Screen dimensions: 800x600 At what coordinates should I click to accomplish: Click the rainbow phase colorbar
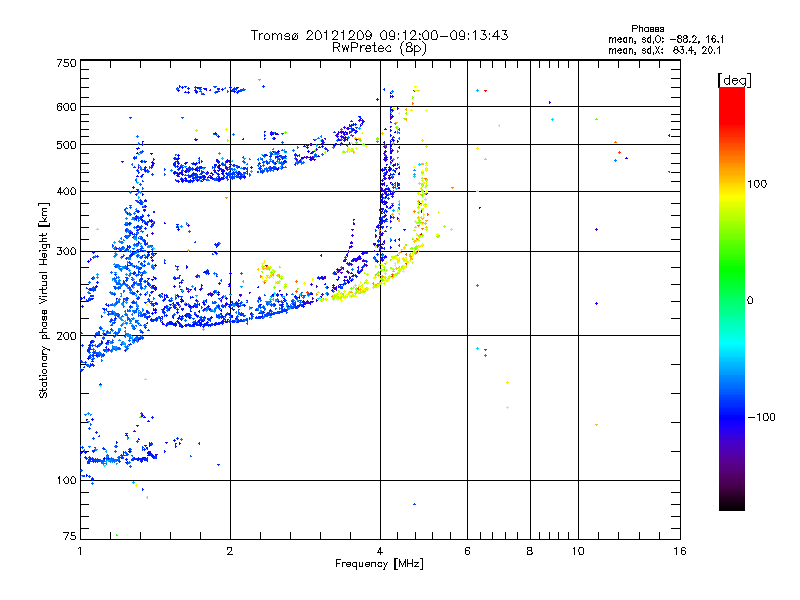(x=732, y=298)
